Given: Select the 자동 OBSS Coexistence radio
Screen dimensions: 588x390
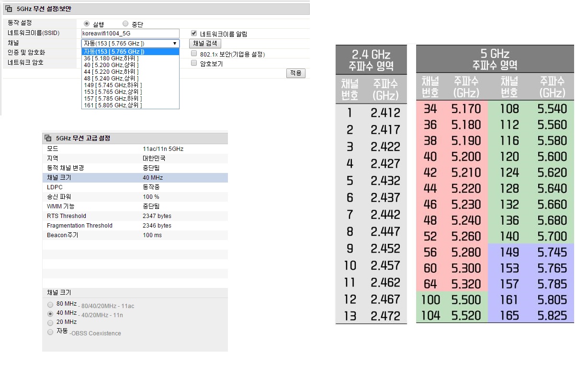Looking at the screenshot, I should click(x=50, y=332).
